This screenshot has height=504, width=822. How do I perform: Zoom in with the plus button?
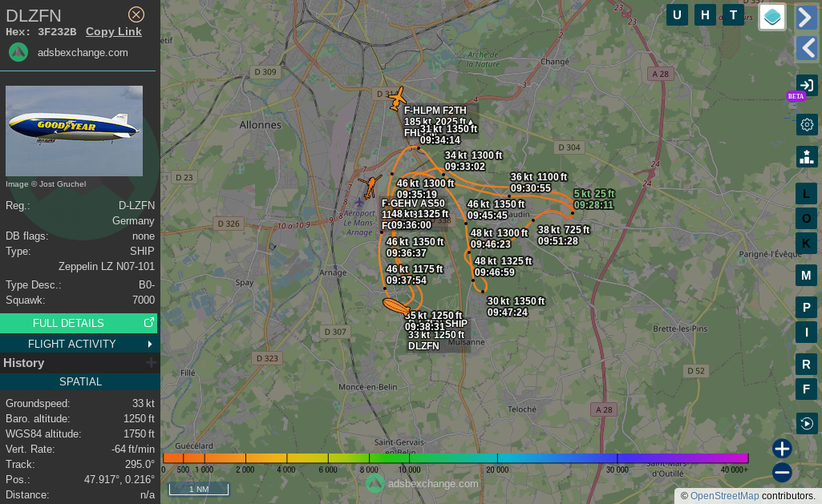point(783,449)
